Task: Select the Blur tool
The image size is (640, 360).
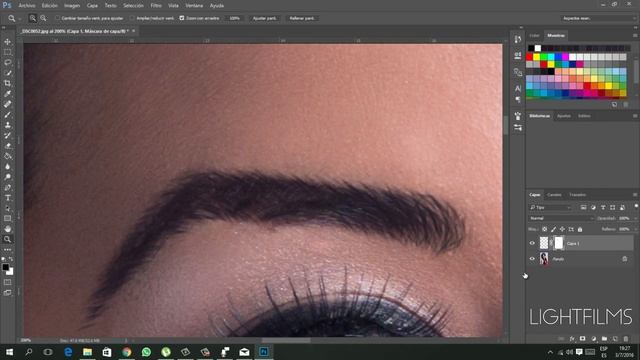Action: (x=7, y=167)
